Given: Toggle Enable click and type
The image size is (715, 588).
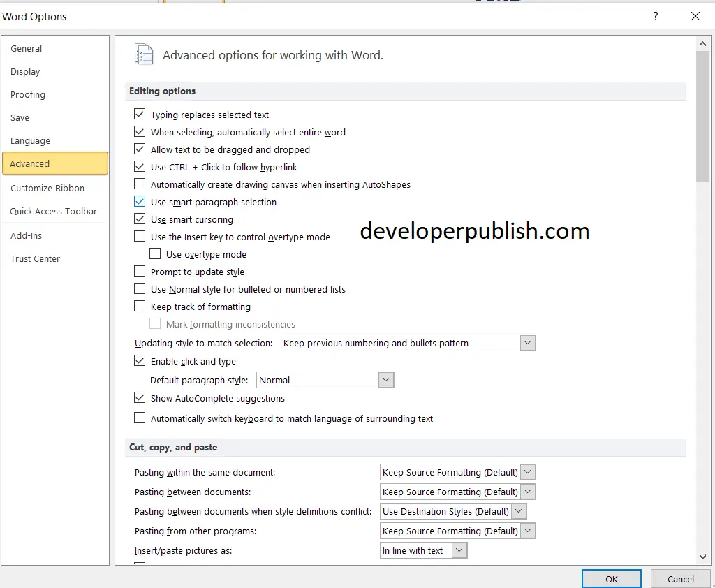Looking at the screenshot, I should [x=140, y=361].
